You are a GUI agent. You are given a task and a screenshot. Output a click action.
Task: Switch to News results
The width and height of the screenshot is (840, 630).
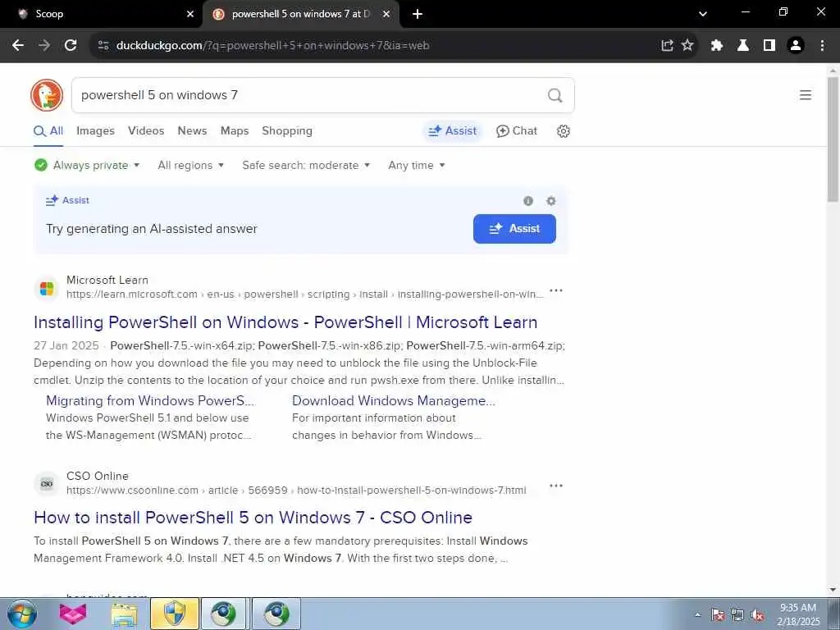[192, 130]
